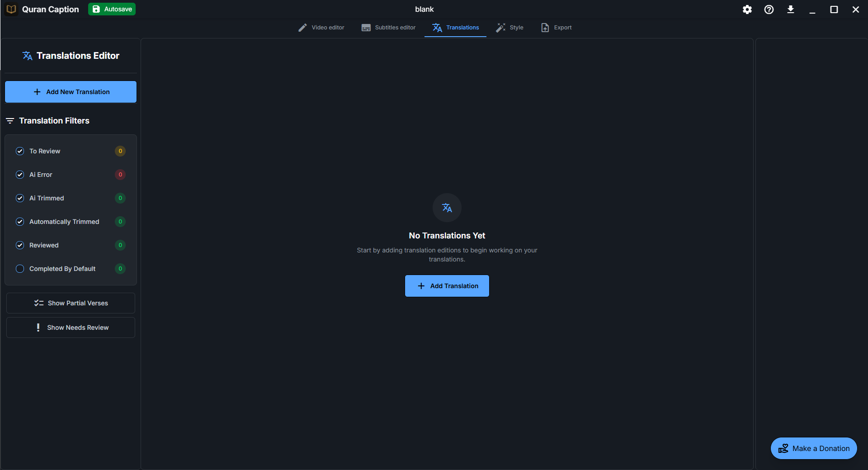Open the help question mark icon
868x470 pixels.
[x=769, y=9]
